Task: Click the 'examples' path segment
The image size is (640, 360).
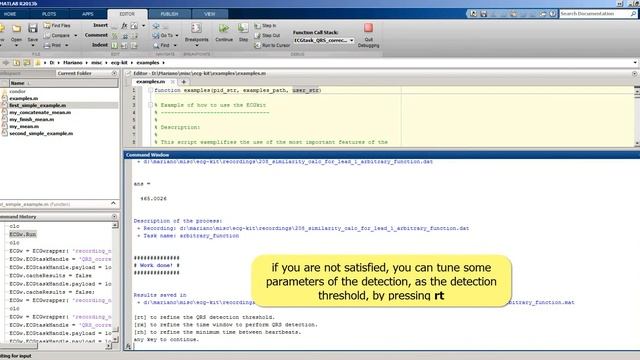Action: (148, 62)
